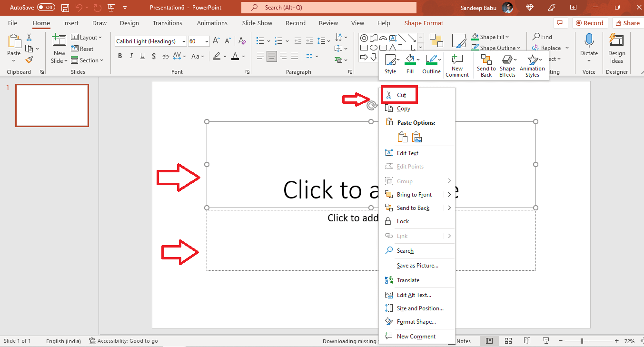Click the Clear All Formatting icon
Viewport: 644px width, 347px height.
[x=242, y=41]
